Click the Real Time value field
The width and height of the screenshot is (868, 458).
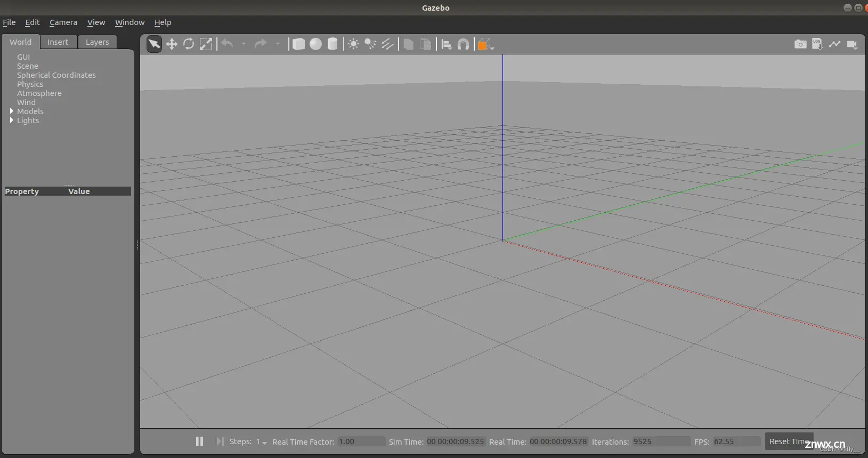point(558,441)
